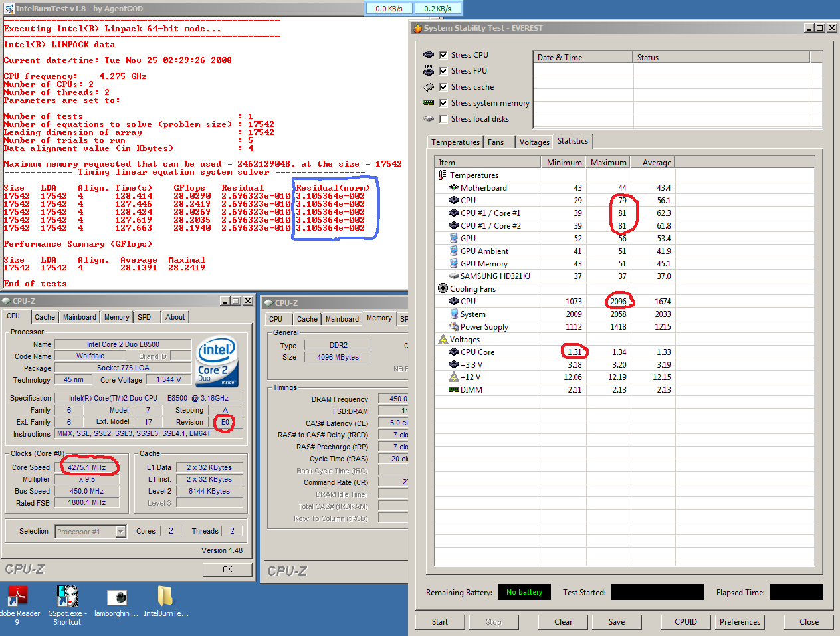Click the 'No battery' status indicator
The image size is (840, 636).
(524, 593)
